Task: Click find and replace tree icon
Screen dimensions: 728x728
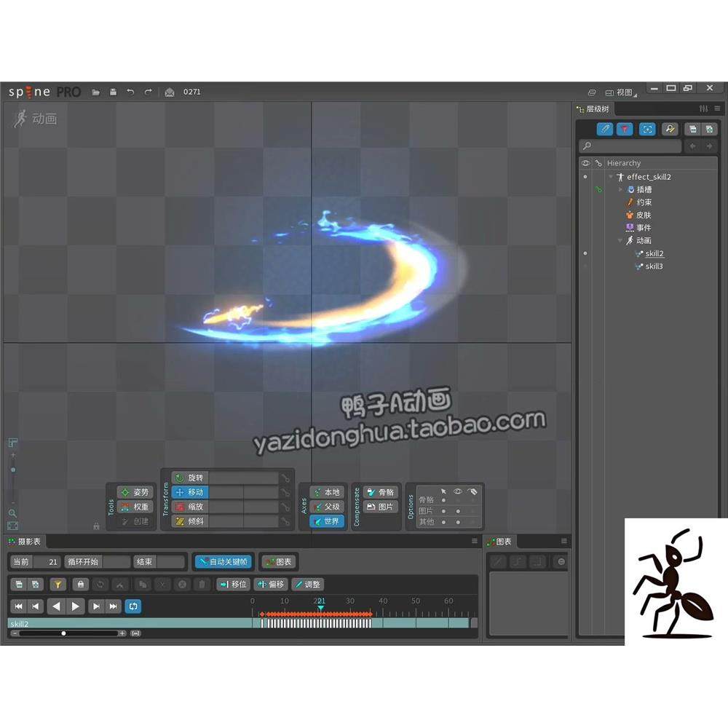Action: pyautogui.click(x=670, y=129)
